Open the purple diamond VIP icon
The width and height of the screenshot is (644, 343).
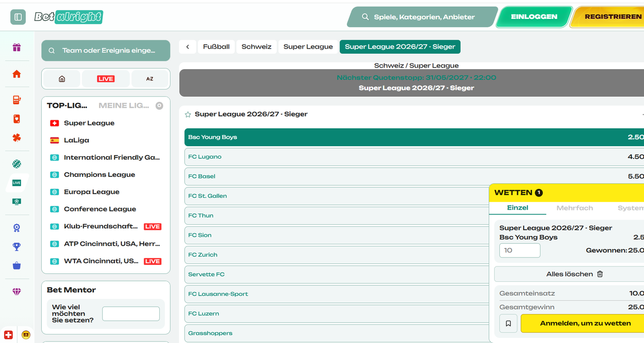click(17, 291)
